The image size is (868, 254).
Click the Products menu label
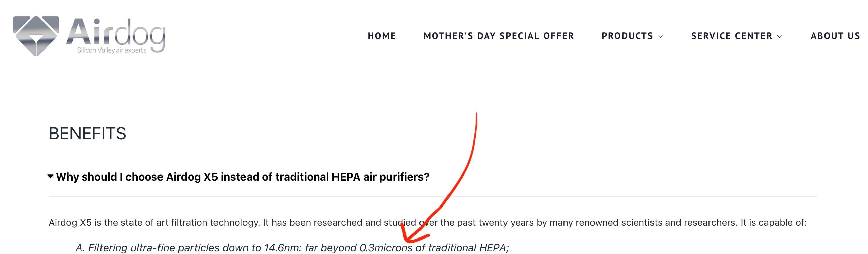(x=627, y=36)
